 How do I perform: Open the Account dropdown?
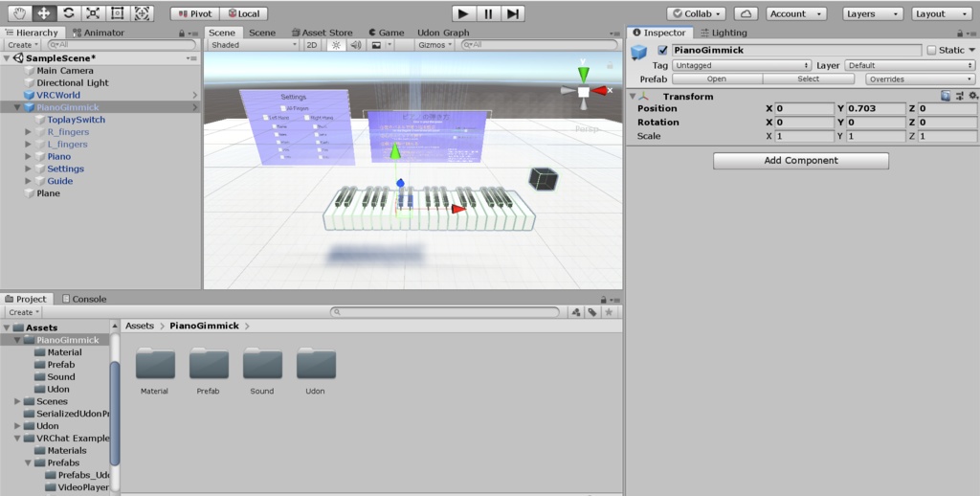pos(795,13)
